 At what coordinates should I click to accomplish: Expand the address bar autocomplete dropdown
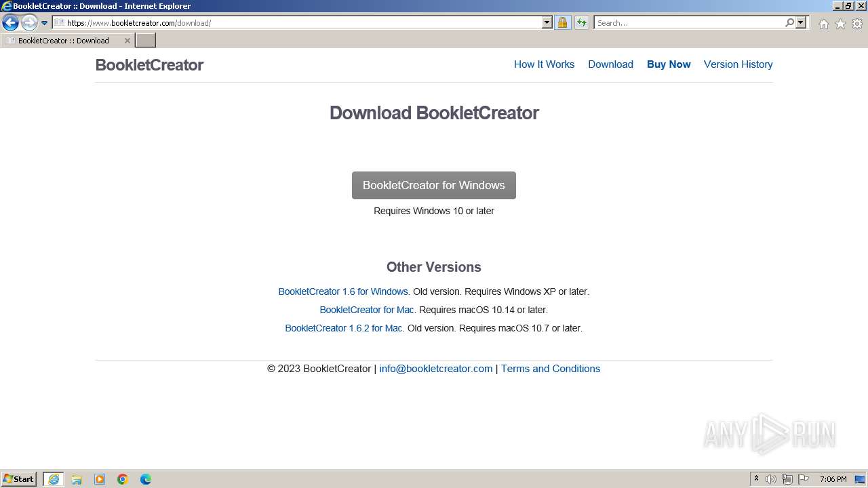(547, 22)
